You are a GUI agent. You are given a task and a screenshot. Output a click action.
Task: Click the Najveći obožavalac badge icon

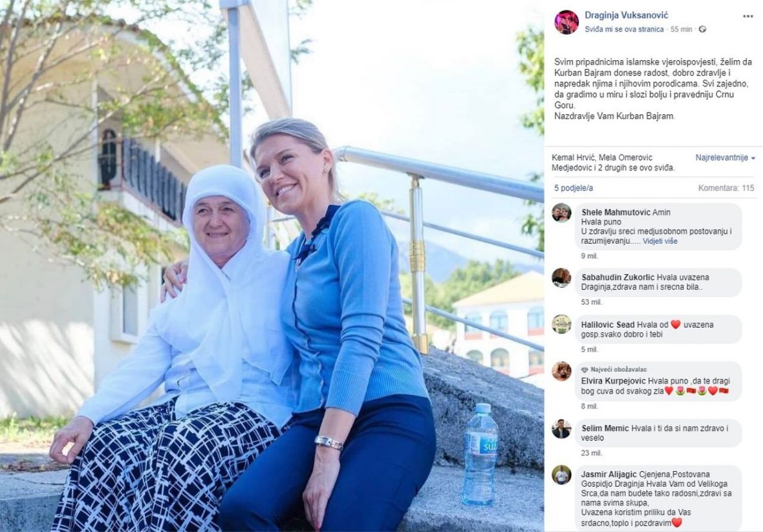[585, 370]
